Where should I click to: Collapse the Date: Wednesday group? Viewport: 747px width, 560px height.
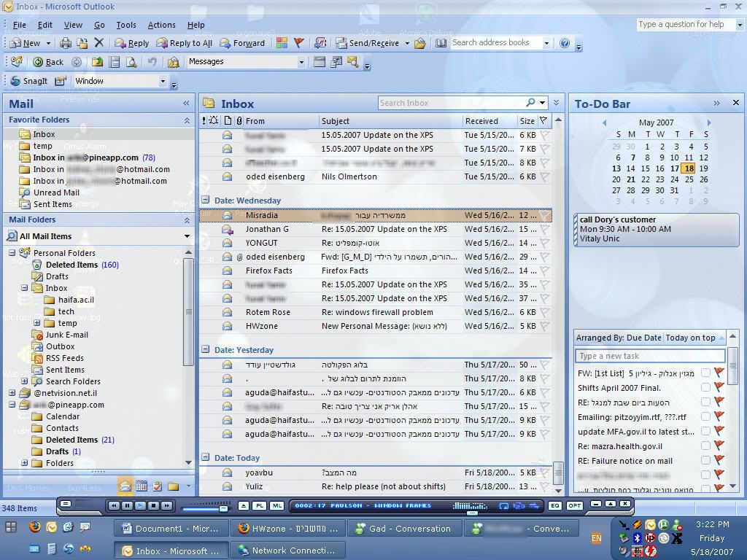click(x=205, y=200)
